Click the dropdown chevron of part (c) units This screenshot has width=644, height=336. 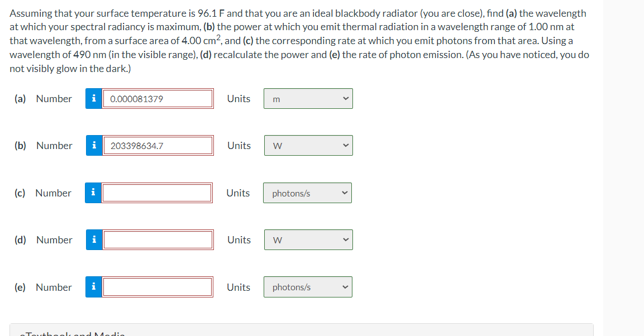345,193
